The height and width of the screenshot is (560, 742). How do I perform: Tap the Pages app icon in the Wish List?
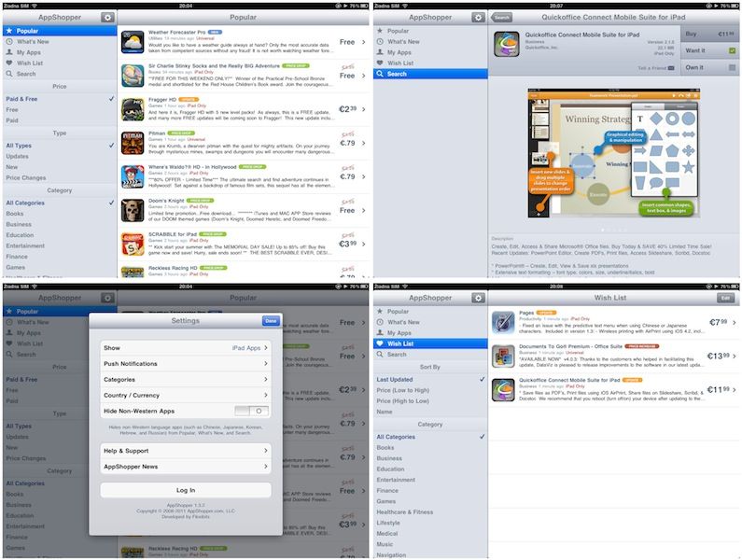pyautogui.click(x=503, y=322)
